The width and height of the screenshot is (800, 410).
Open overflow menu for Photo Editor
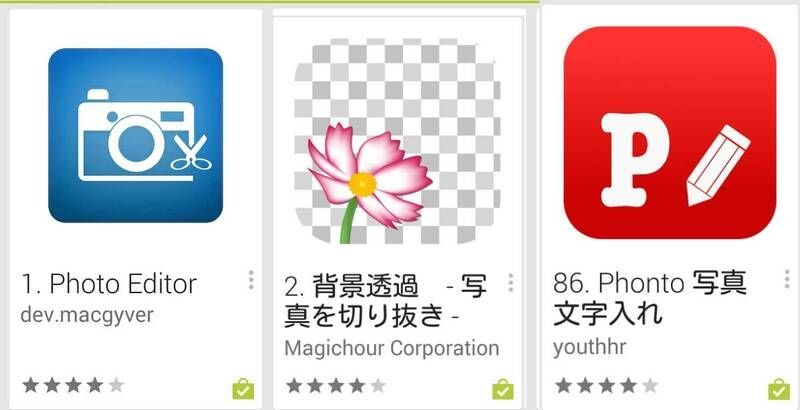point(251,280)
